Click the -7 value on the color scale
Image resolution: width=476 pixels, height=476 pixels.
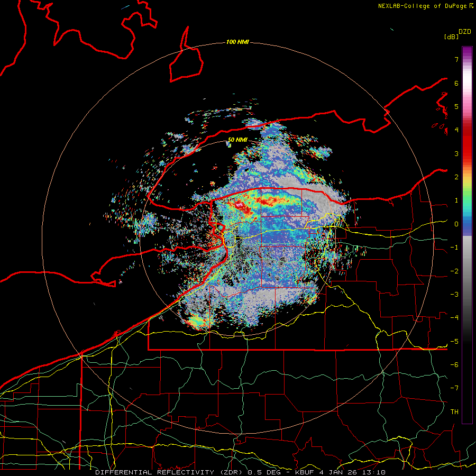[454, 388]
